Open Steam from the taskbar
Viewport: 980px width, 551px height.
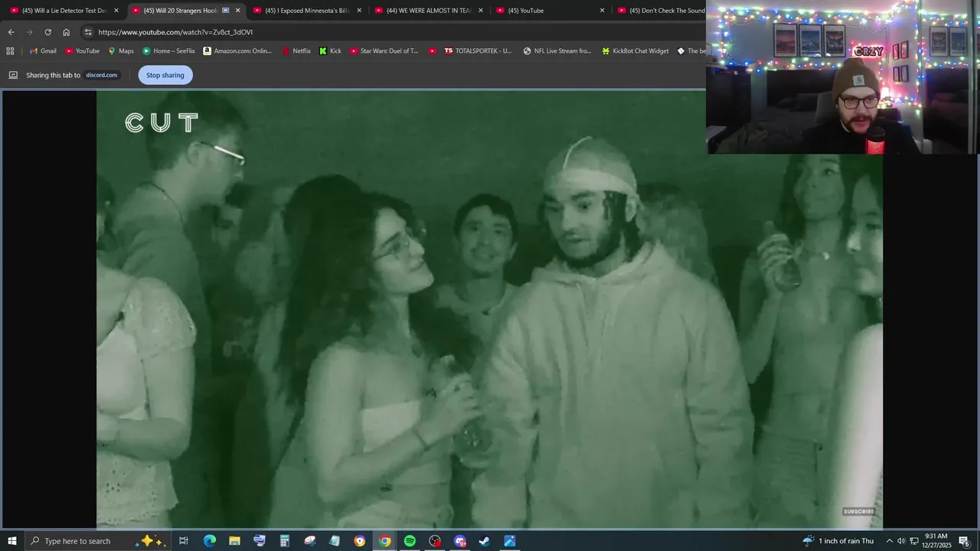click(485, 541)
